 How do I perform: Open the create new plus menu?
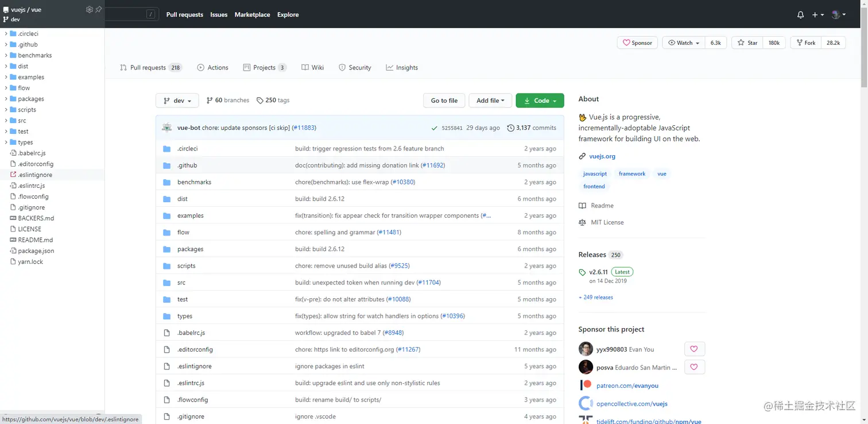pyautogui.click(x=818, y=15)
